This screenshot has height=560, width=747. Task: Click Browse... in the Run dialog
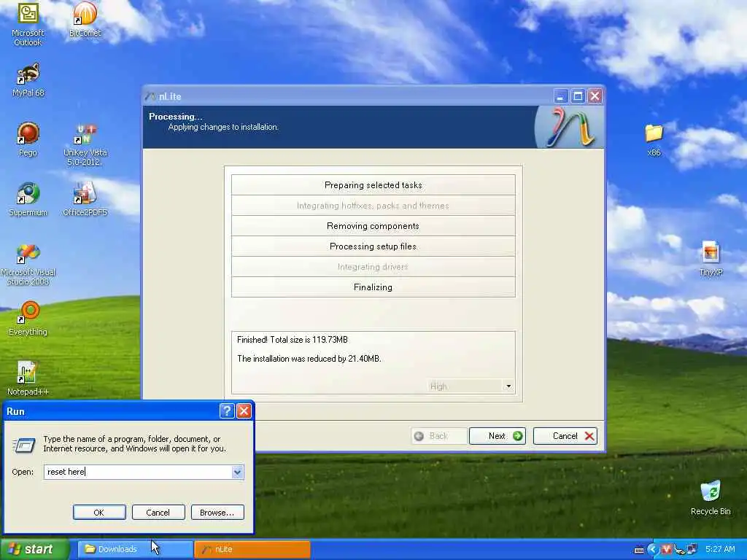pos(217,513)
